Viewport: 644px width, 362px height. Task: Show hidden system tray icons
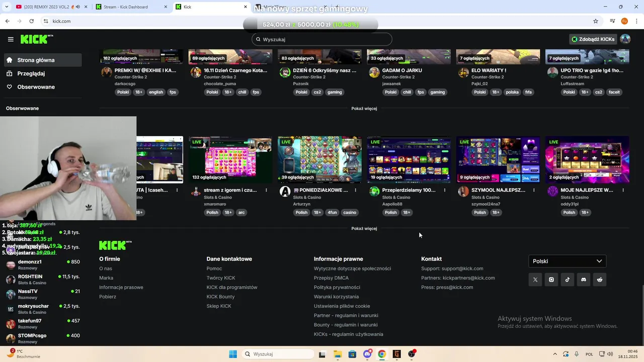[555, 354]
